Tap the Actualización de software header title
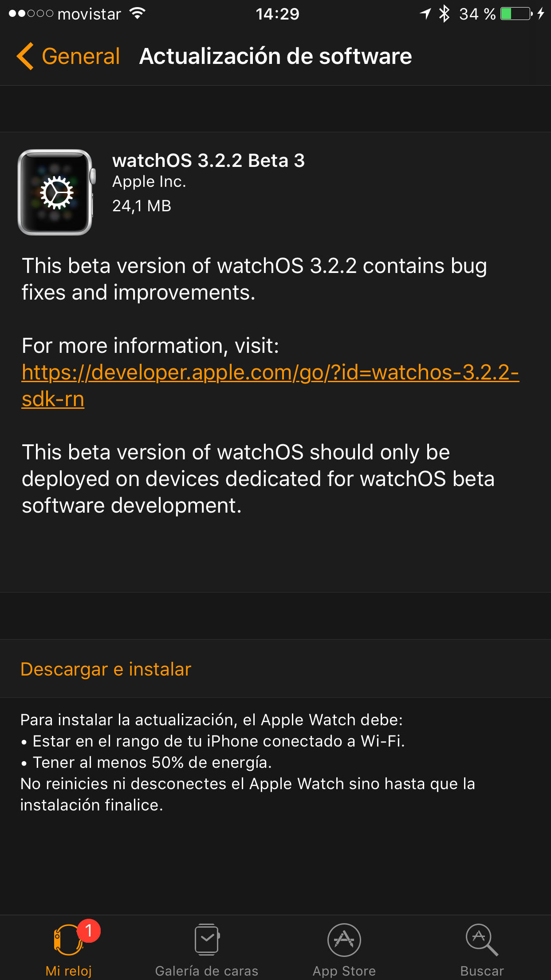Screen dimensions: 551x980 pyautogui.click(x=275, y=56)
